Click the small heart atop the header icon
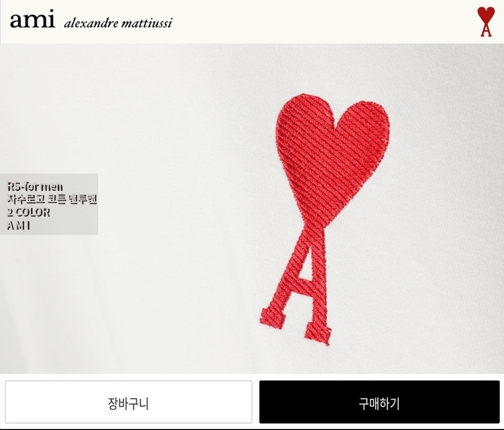This screenshot has width=504, height=430. (x=486, y=15)
